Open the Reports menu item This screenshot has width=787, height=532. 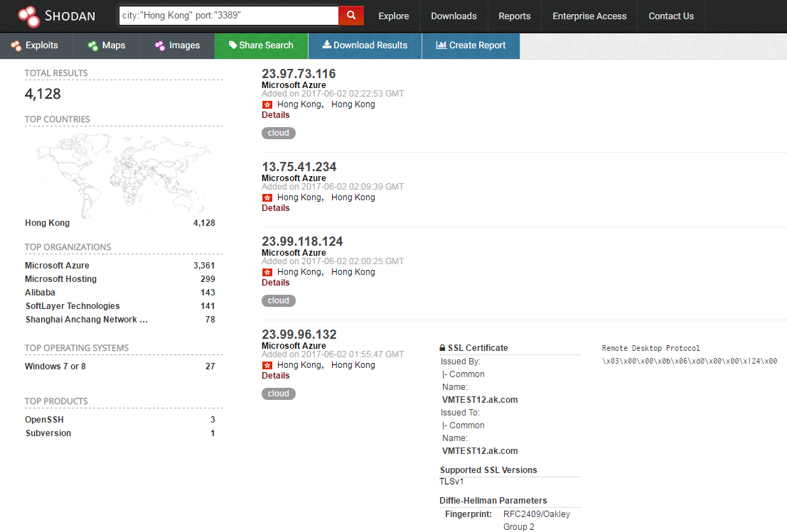(515, 16)
